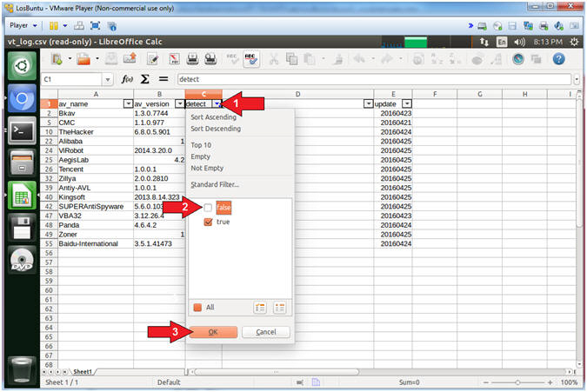Click VMware pause virtual machine icon
This screenshot has width=587, height=392.
[54, 25]
